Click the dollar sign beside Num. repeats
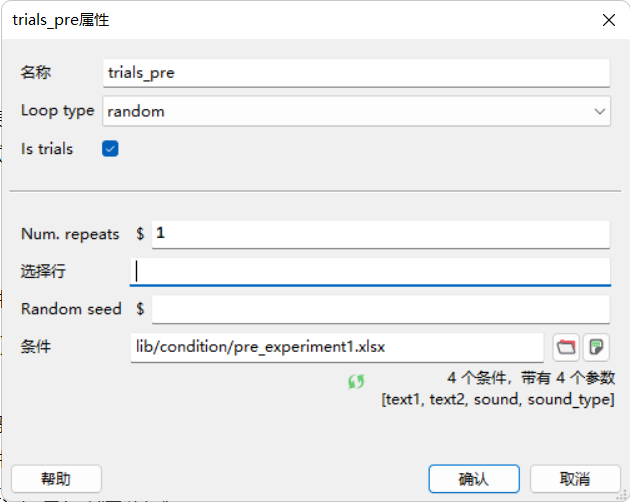The height and width of the screenshot is (502, 630). (x=140, y=234)
